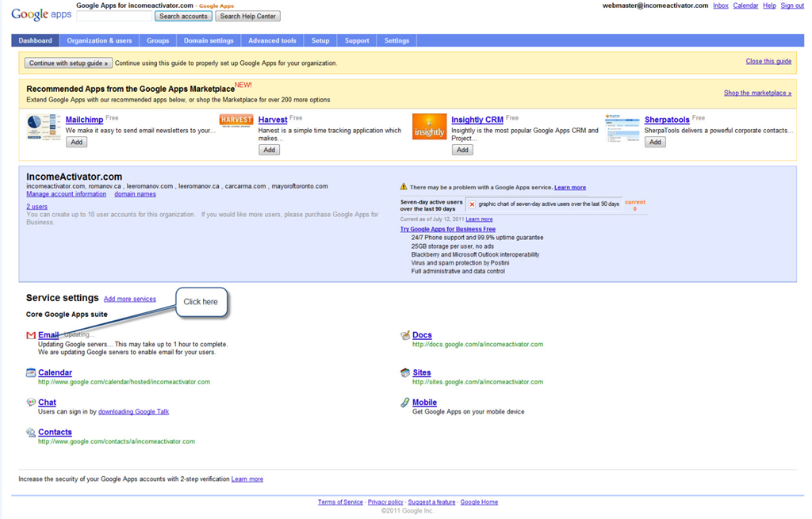This screenshot has width=812, height=519.
Task: Click the Docs service icon
Action: (x=405, y=335)
